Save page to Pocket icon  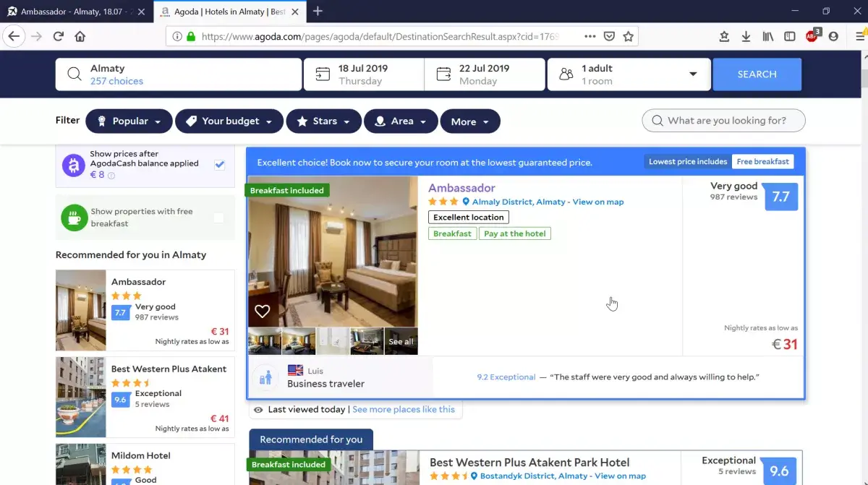click(x=609, y=37)
